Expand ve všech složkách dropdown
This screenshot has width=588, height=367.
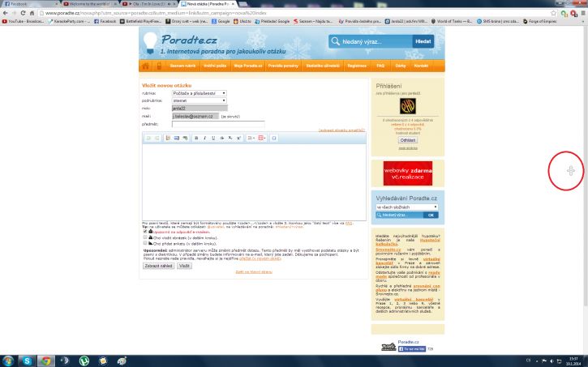[407, 207]
